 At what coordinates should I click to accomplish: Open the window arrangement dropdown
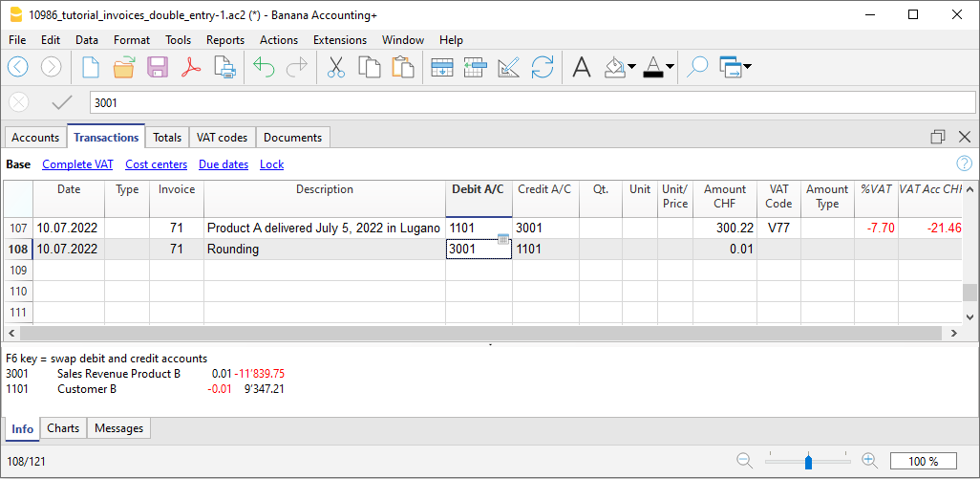(x=746, y=67)
